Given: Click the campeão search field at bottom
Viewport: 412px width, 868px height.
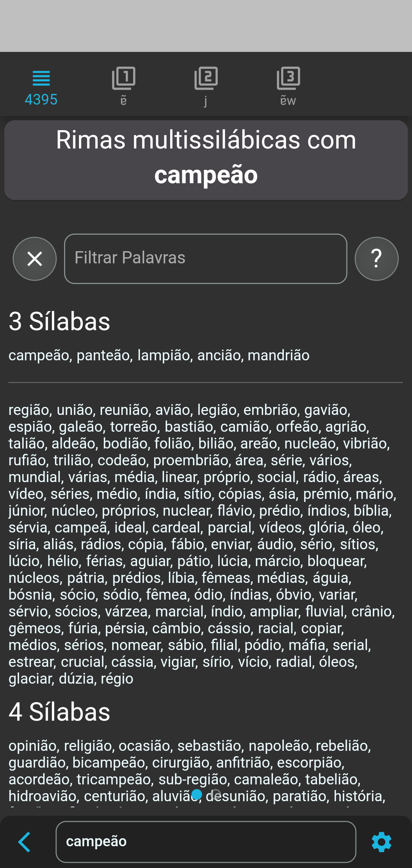Looking at the screenshot, I should [206, 842].
